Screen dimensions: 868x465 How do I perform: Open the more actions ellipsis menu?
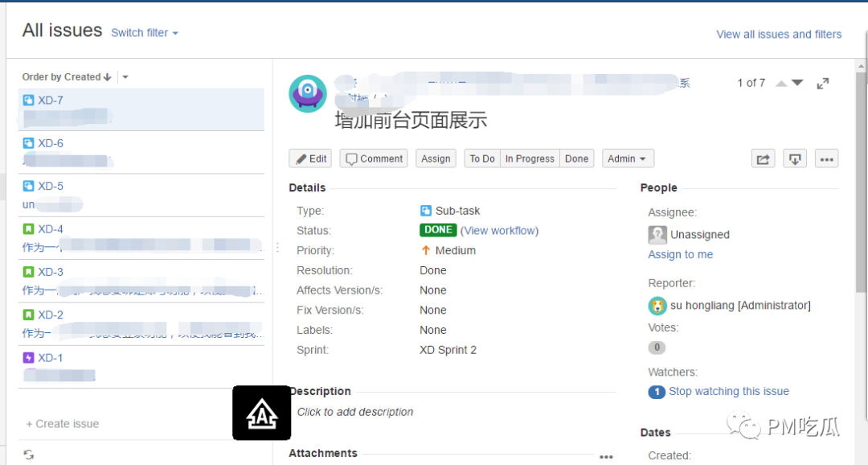pos(826,159)
